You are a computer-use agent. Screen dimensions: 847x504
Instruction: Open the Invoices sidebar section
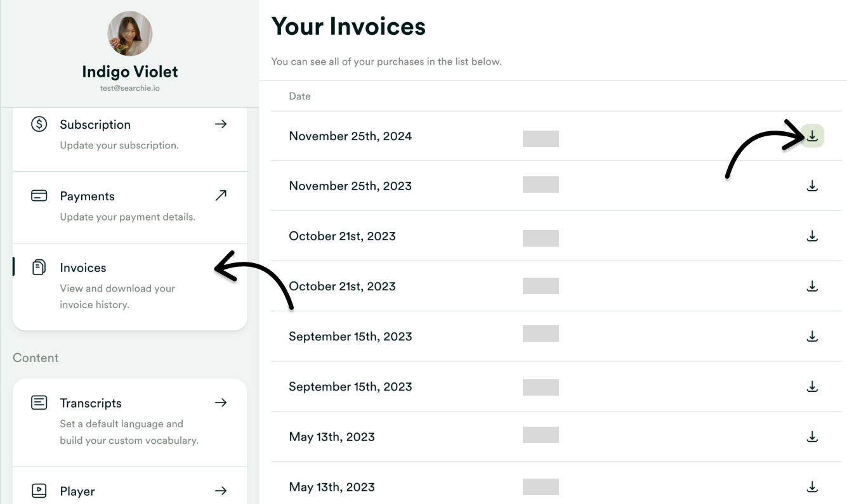pos(82,267)
